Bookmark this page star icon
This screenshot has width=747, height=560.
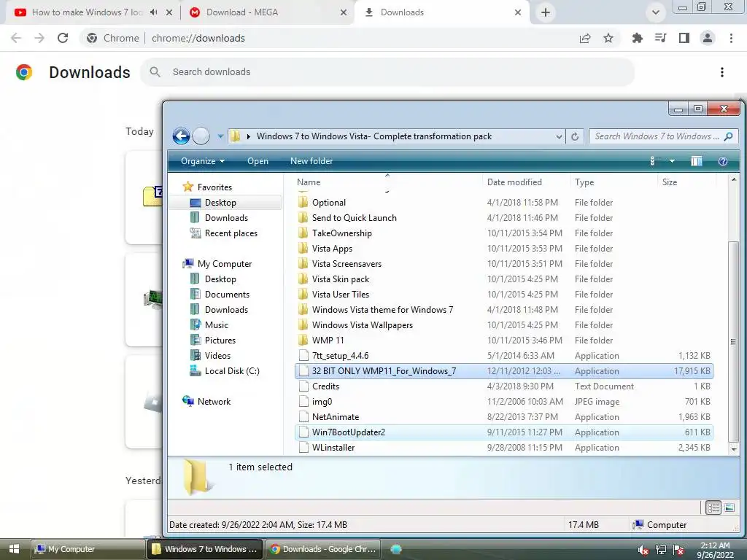pos(608,38)
